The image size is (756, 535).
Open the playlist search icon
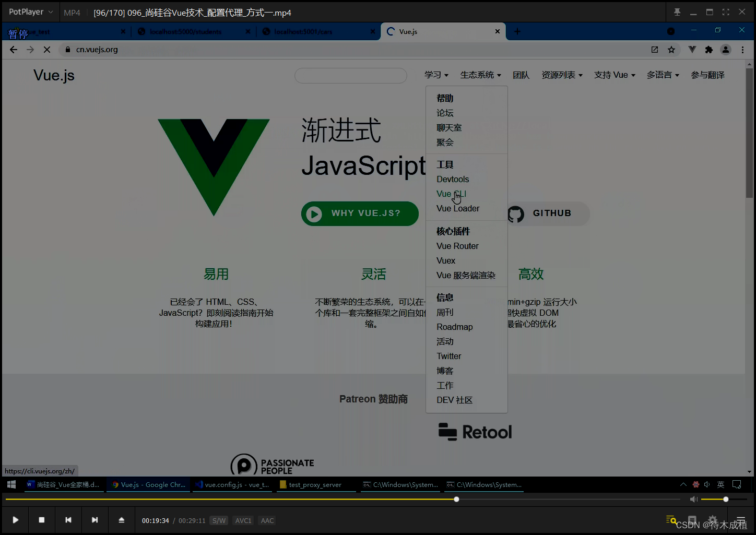671,520
